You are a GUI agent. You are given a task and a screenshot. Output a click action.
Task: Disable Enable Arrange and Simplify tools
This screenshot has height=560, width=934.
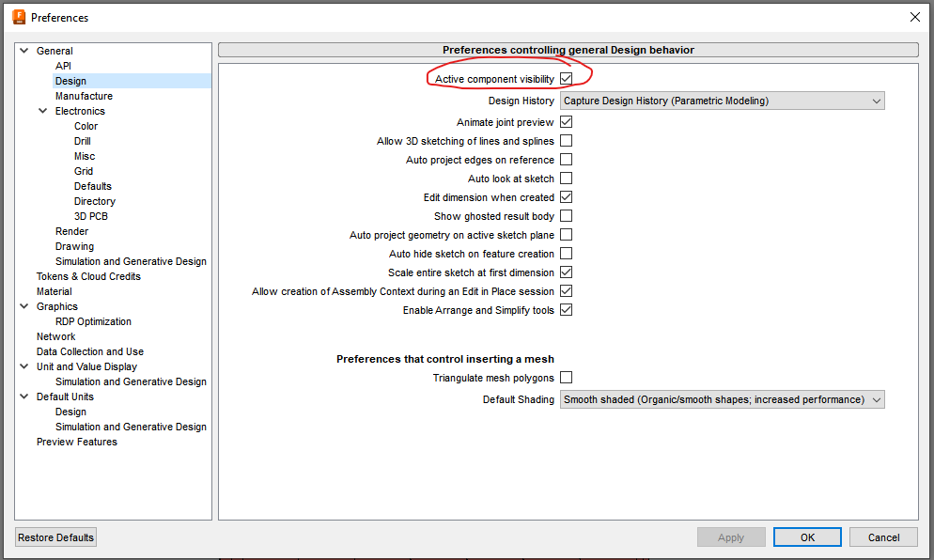click(x=566, y=309)
